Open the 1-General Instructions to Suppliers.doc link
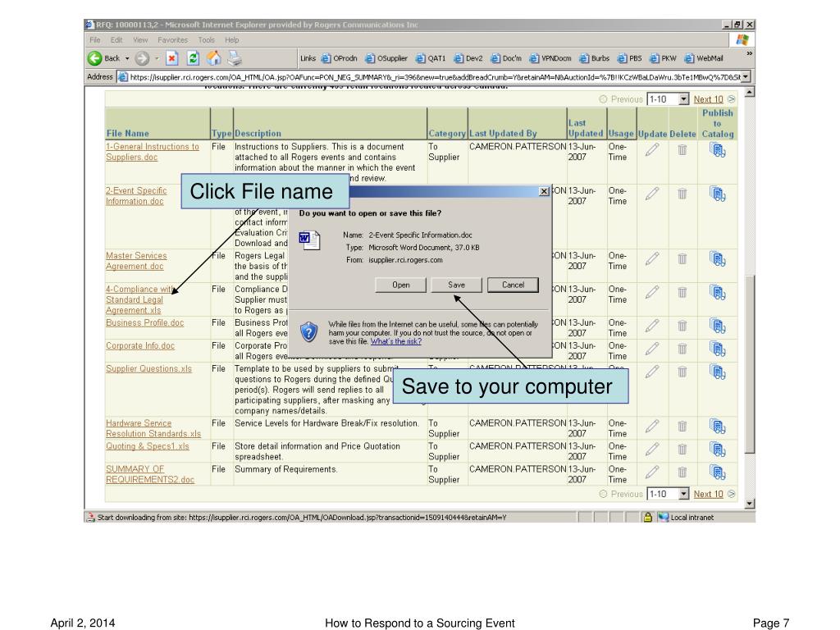840x630 pixels. coord(152,152)
